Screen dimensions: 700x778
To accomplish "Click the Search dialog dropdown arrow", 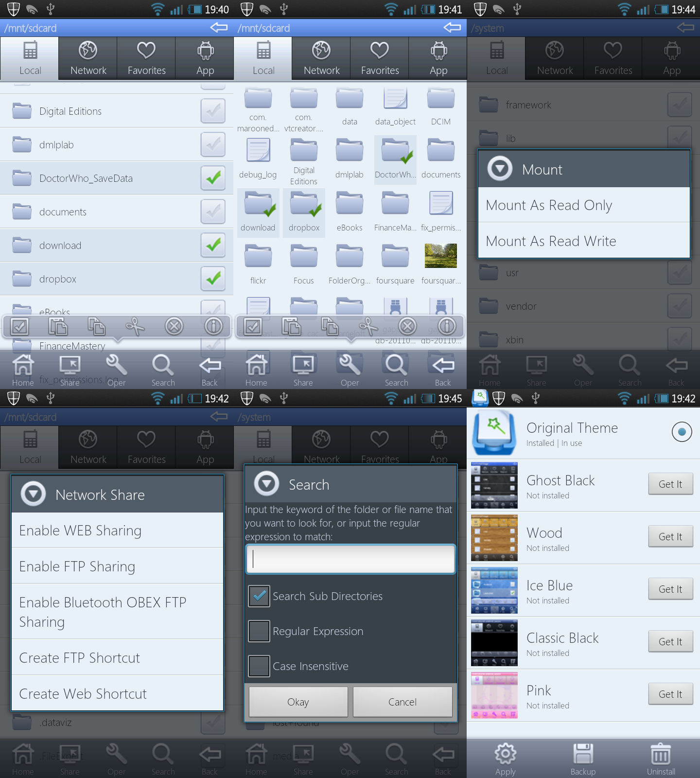I will coord(267,484).
